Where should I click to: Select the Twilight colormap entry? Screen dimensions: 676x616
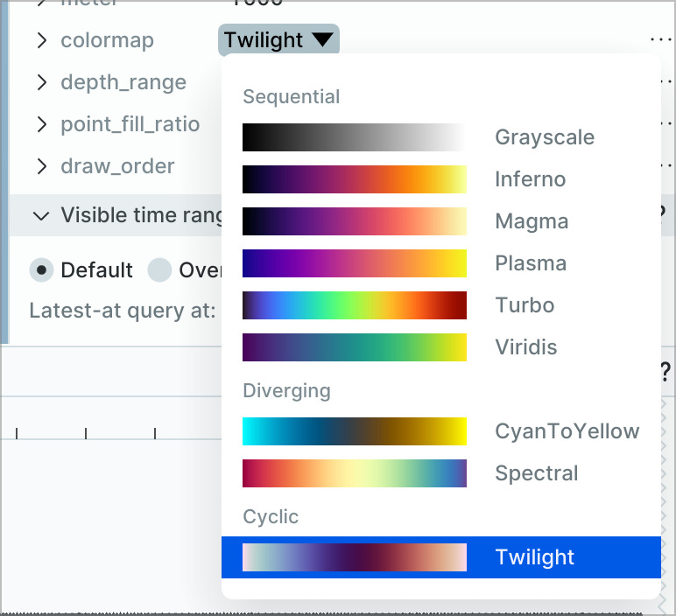tap(534, 557)
